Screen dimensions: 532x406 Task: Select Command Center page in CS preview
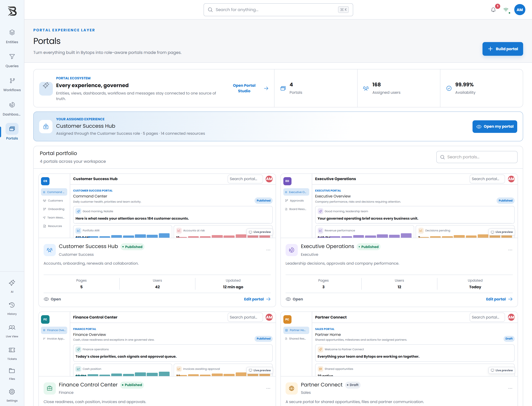coord(54,192)
